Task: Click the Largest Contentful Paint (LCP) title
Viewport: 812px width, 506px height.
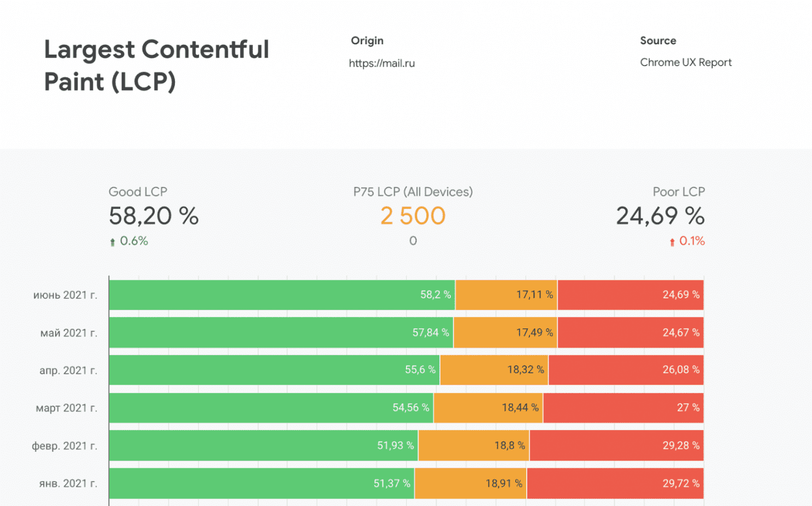Action: (156, 66)
